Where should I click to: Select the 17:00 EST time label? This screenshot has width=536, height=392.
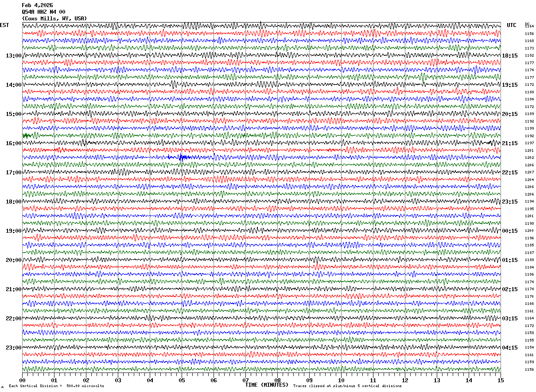point(14,173)
